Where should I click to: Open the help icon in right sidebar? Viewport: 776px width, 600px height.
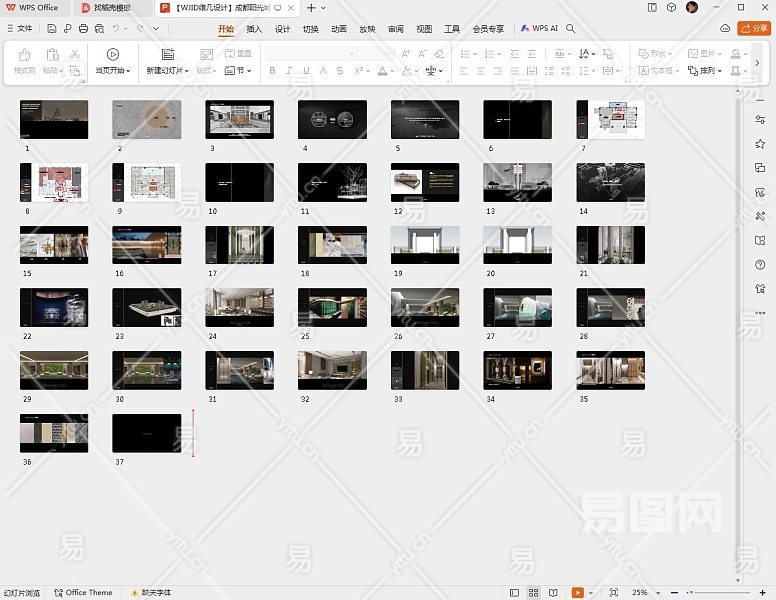point(760,265)
